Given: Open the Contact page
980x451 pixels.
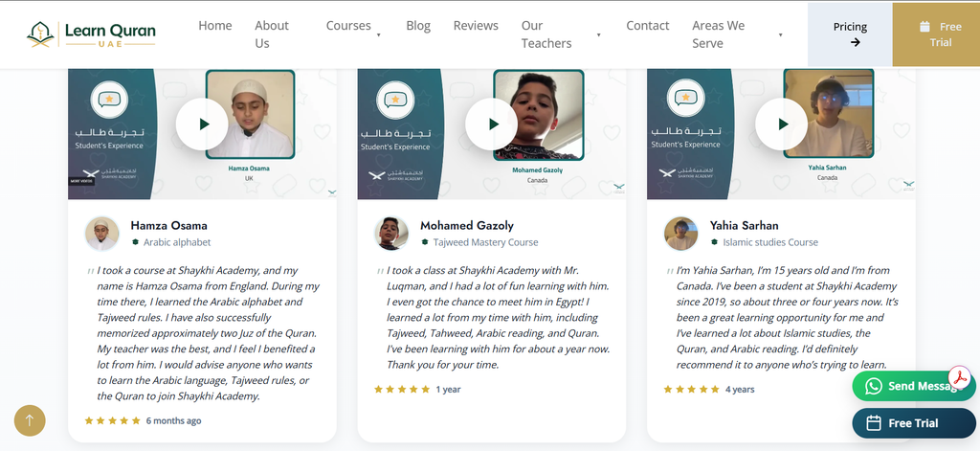Looking at the screenshot, I should (648, 26).
